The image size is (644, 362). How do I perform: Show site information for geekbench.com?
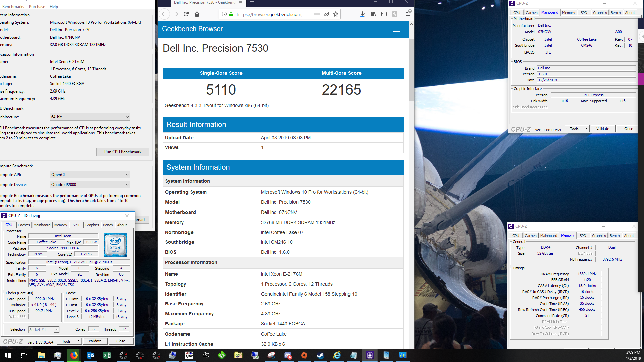(224, 14)
